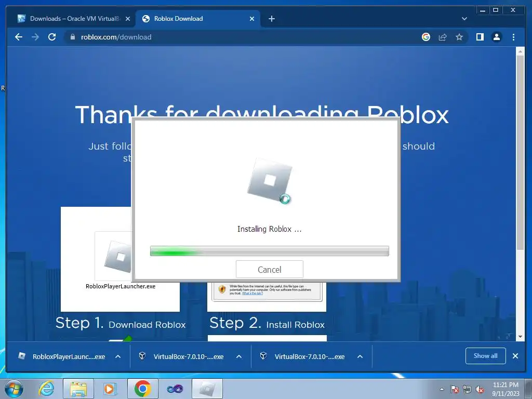Open Chrome profile avatar
532x399 pixels.
pos(496,37)
